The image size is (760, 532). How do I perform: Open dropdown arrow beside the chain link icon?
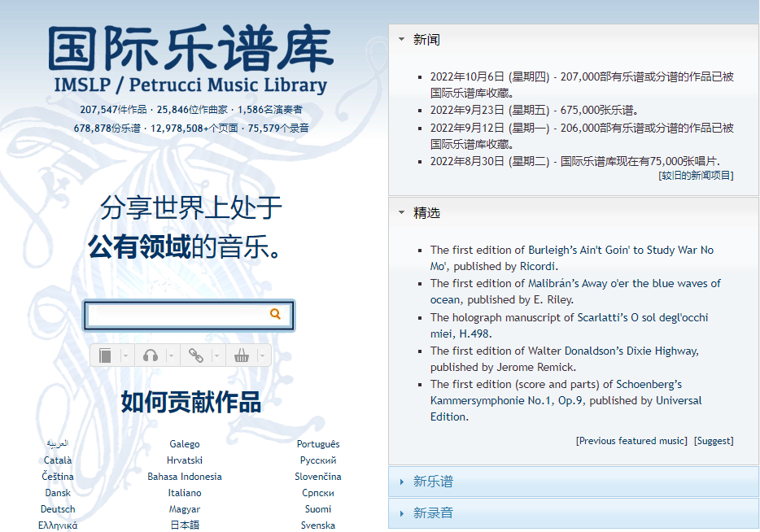(216, 355)
